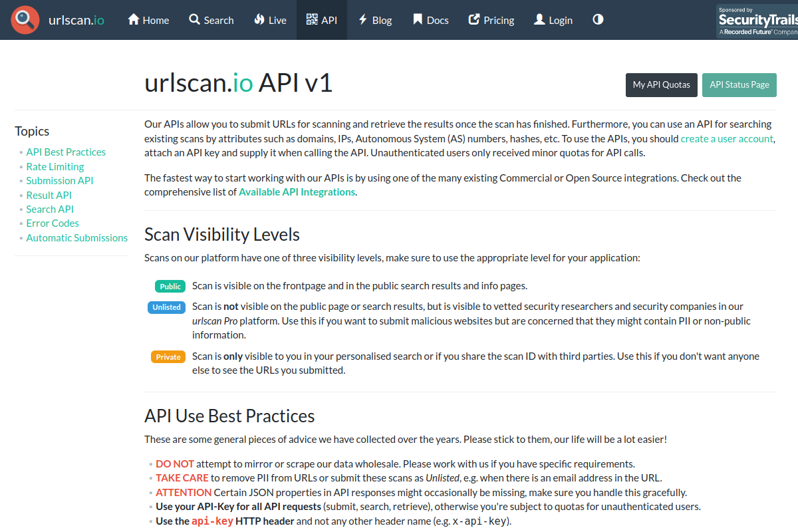Click the house icon beside Home
Viewport: 798px width, 532px height.
133,20
